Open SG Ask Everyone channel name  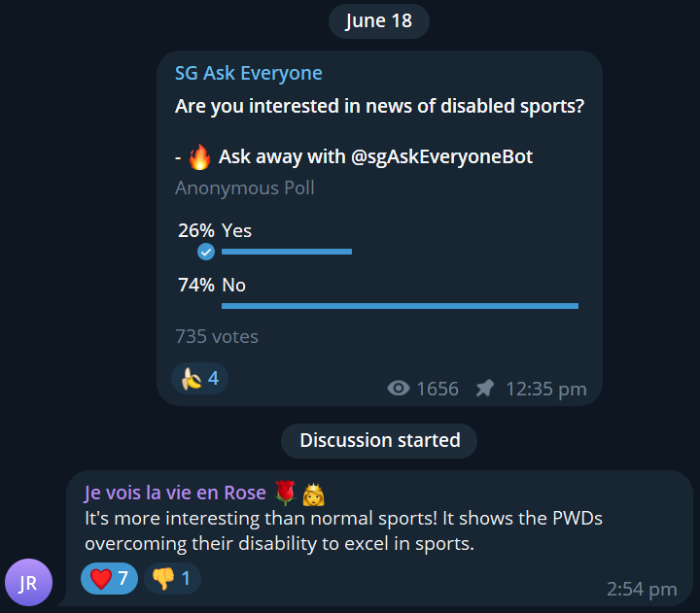248,73
